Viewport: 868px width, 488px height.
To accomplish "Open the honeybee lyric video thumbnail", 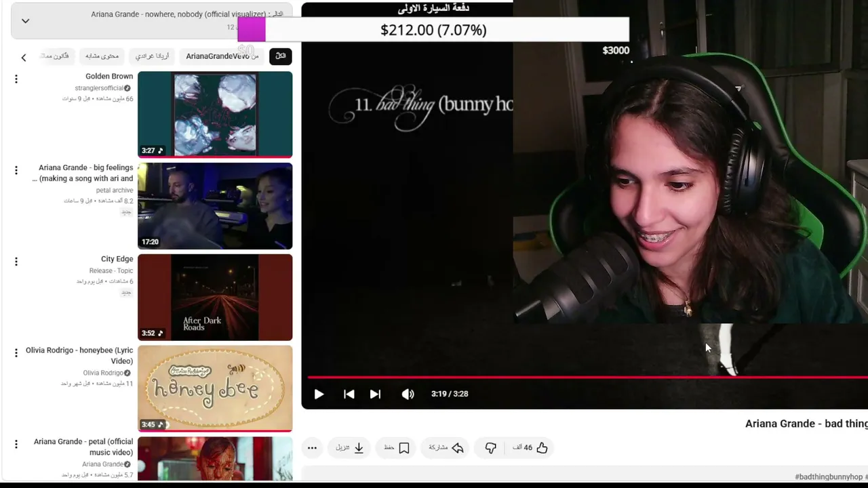I will click(215, 389).
